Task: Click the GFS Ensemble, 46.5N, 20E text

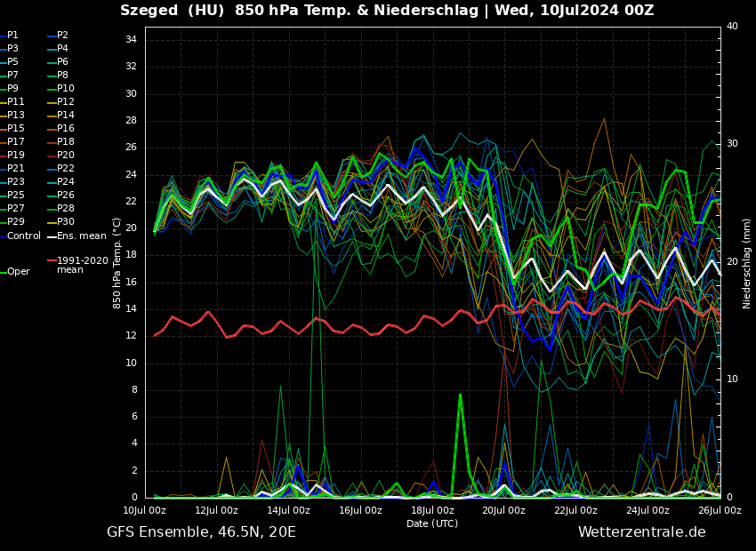Action: pos(201,532)
